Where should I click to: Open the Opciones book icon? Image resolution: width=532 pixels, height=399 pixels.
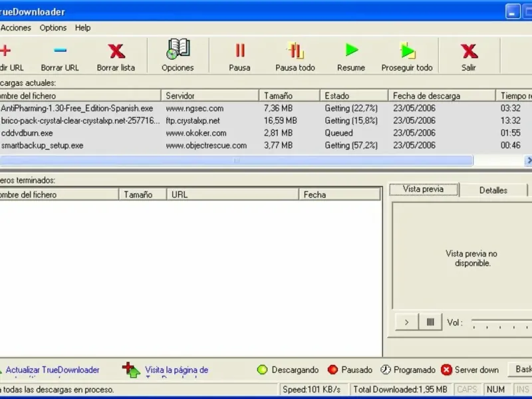click(178, 49)
